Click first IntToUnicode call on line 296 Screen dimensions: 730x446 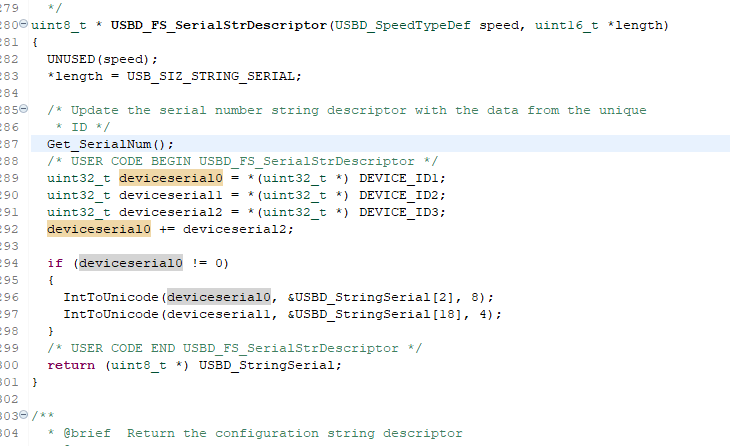click(x=110, y=297)
